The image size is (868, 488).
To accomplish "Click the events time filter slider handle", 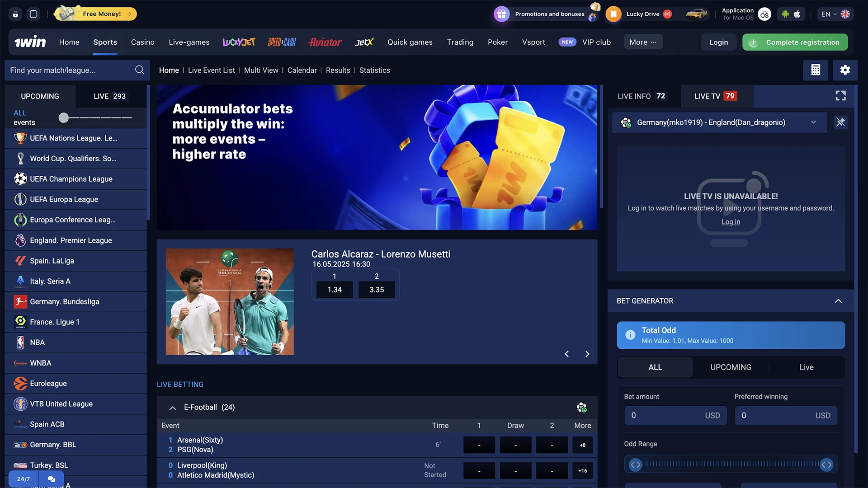I will pyautogui.click(x=64, y=117).
